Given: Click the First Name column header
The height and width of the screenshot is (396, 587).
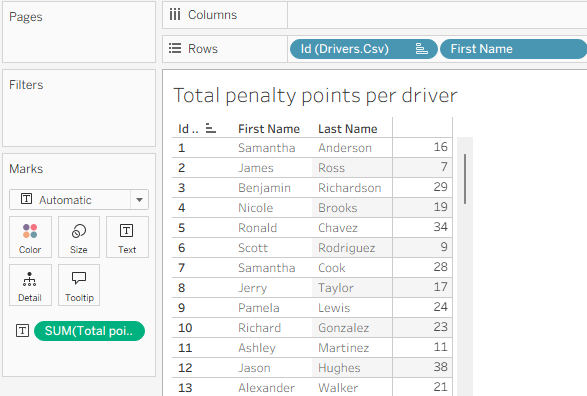Looking at the screenshot, I should [x=269, y=129].
